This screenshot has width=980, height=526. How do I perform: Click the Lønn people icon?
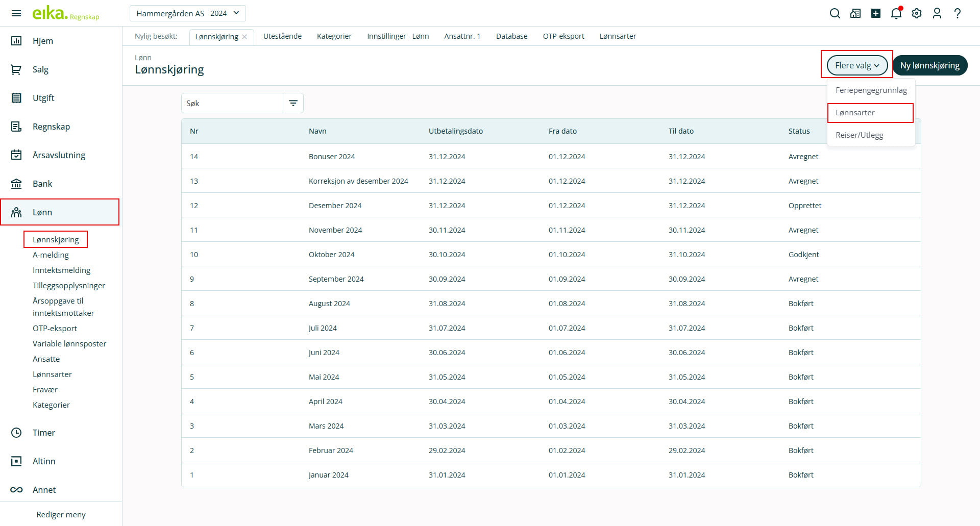(16, 212)
